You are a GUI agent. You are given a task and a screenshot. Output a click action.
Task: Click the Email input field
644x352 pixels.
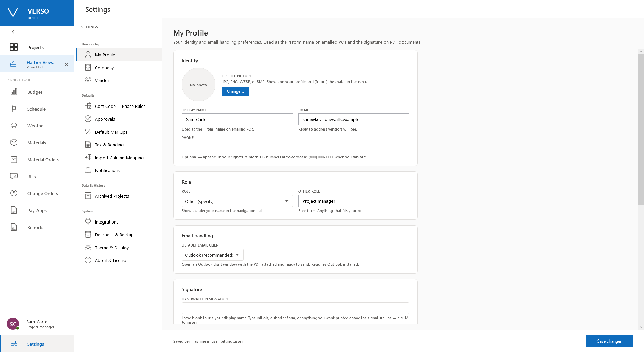click(x=354, y=119)
